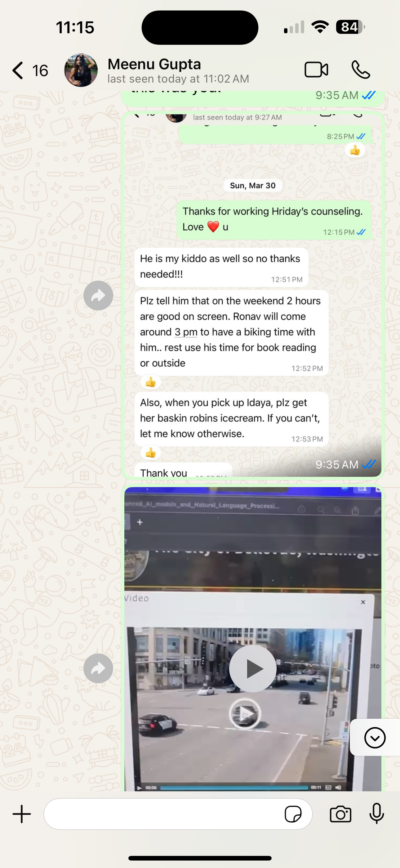
Task: Play the shared traffic video
Action: coord(253,668)
